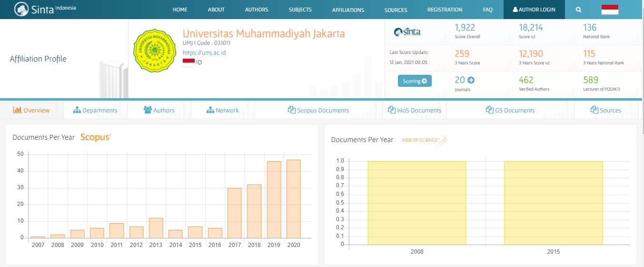Screen dimensions: 644x267
Task: Click the 2018 bar in Scopus chart
Action: point(254,211)
